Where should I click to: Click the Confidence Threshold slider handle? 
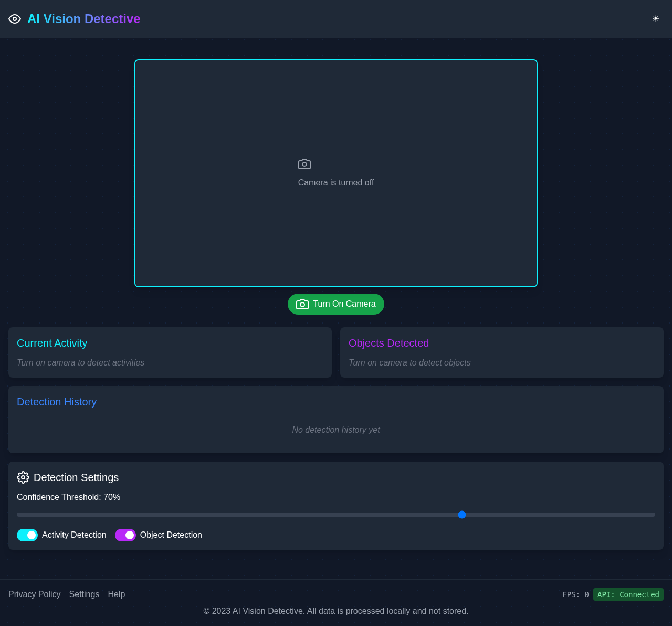click(462, 515)
